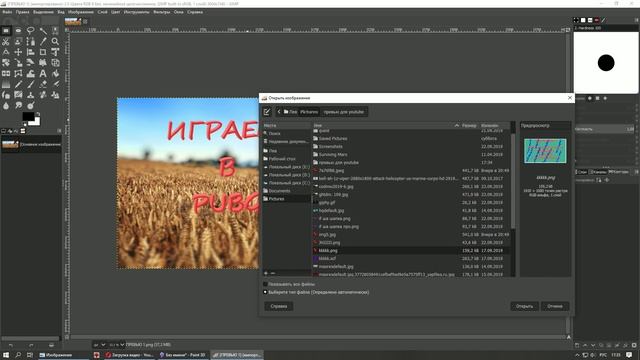The width and height of the screenshot is (640, 360).
Task: Toggle the first Блокировка lock icon in layers
Action: click(x=599, y=180)
